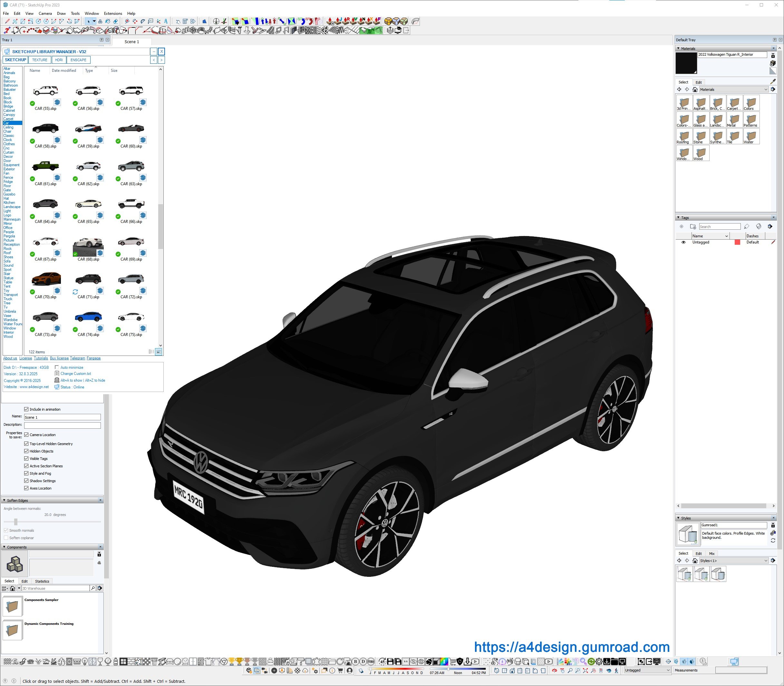Click the Untagged red color swatch
The image size is (784, 686).
(x=737, y=242)
